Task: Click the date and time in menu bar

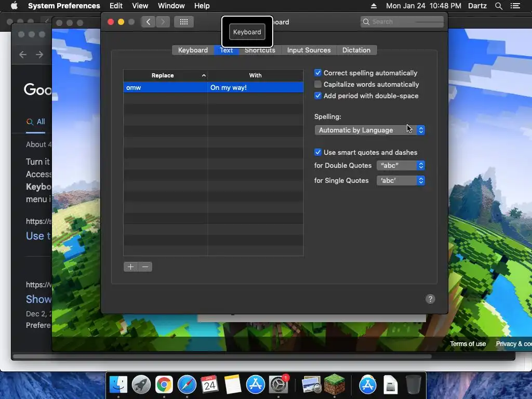Action: coord(423,6)
